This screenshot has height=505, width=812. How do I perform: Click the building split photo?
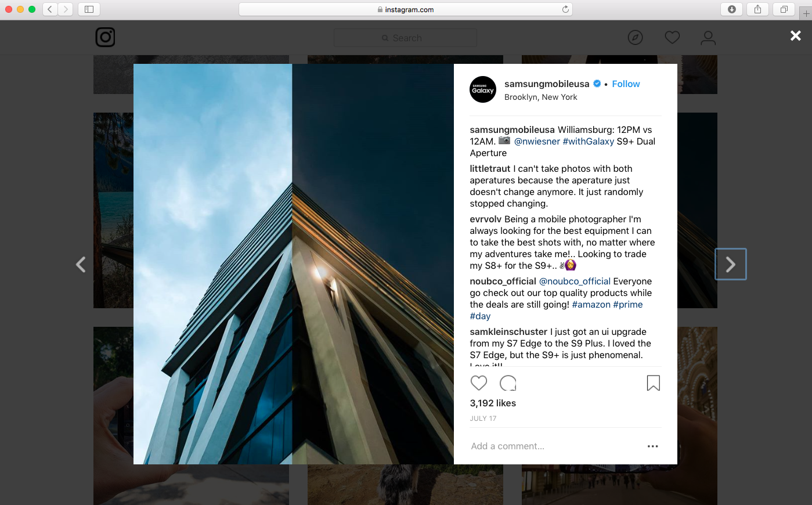point(294,264)
